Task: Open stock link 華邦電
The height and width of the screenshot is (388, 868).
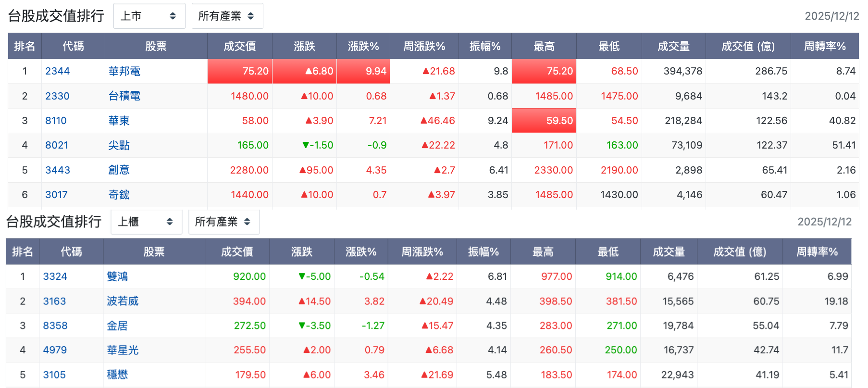Action: click(124, 71)
